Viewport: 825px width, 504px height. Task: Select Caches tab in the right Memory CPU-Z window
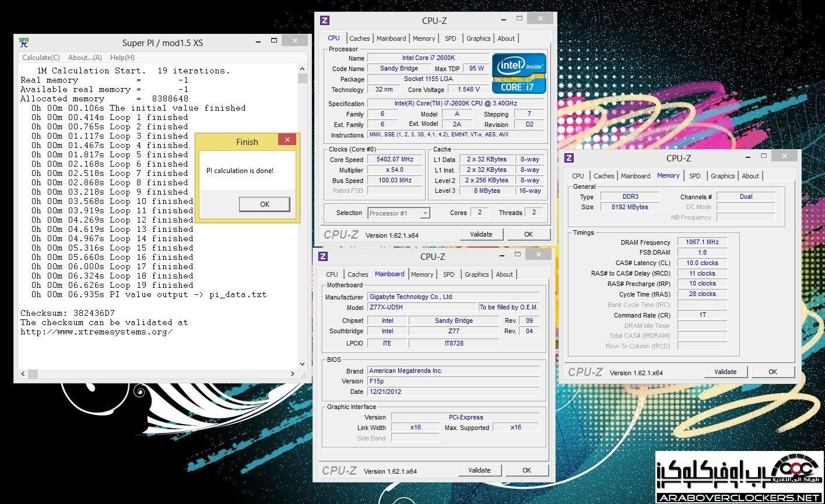[x=604, y=176]
